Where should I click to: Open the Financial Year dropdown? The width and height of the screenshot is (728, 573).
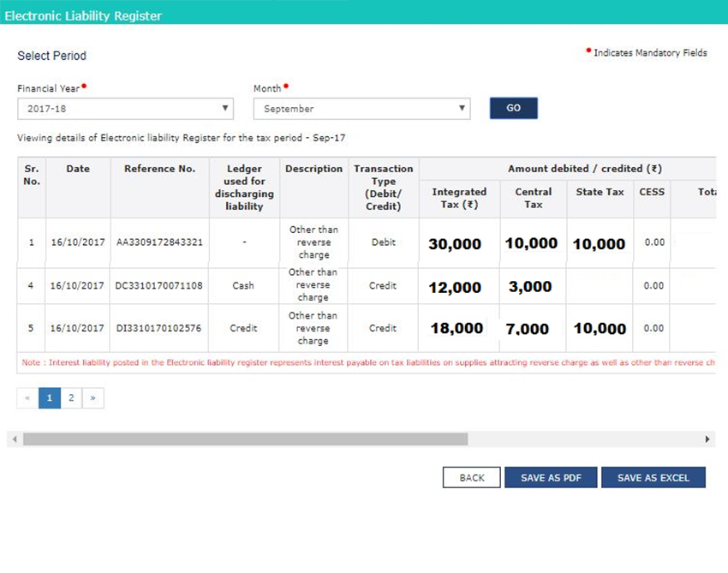click(125, 109)
